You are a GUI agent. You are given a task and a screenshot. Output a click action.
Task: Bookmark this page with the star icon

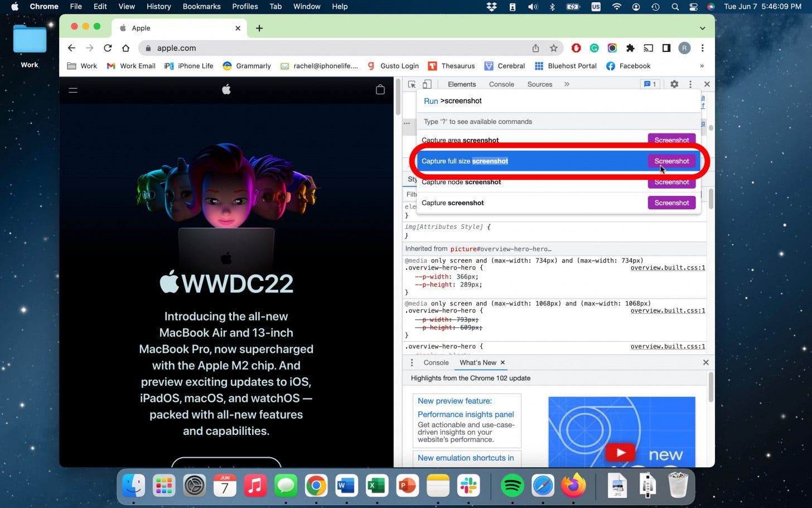click(x=553, y=48)
